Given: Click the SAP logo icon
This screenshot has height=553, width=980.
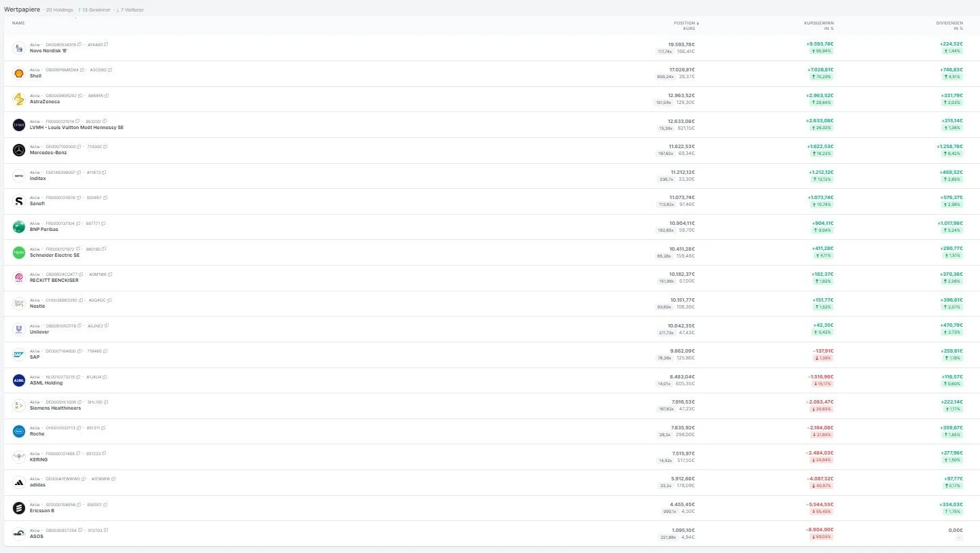Looking at the screenshot, I should pos(19,355).
